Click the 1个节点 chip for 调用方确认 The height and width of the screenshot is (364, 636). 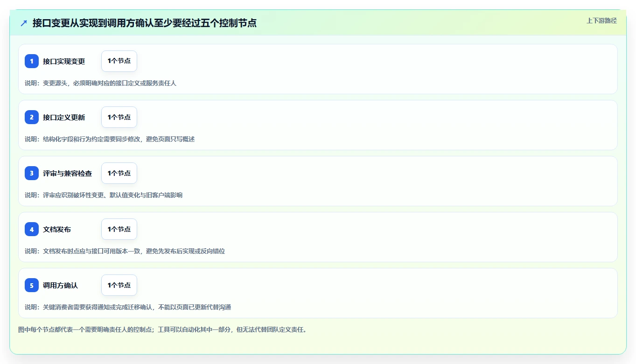point(119,285)
